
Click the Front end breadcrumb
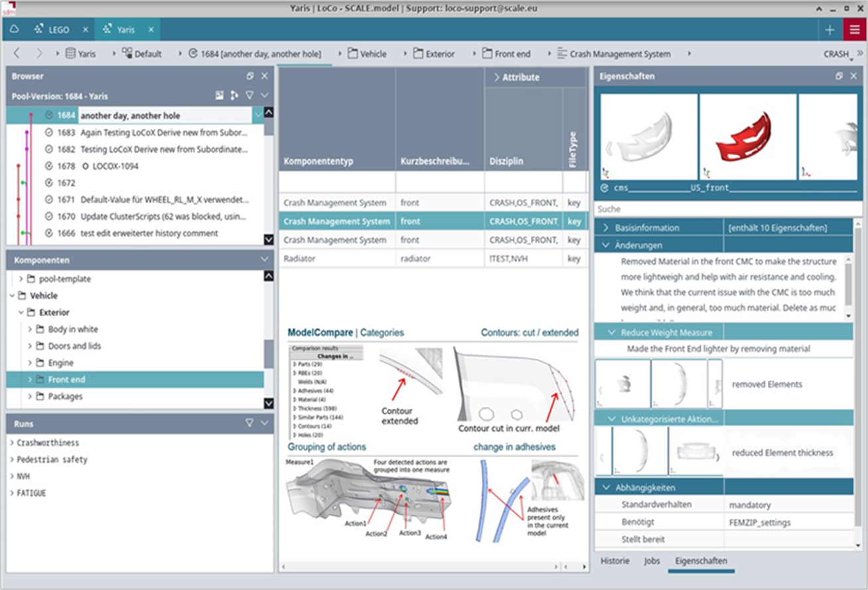coord(508,54)
